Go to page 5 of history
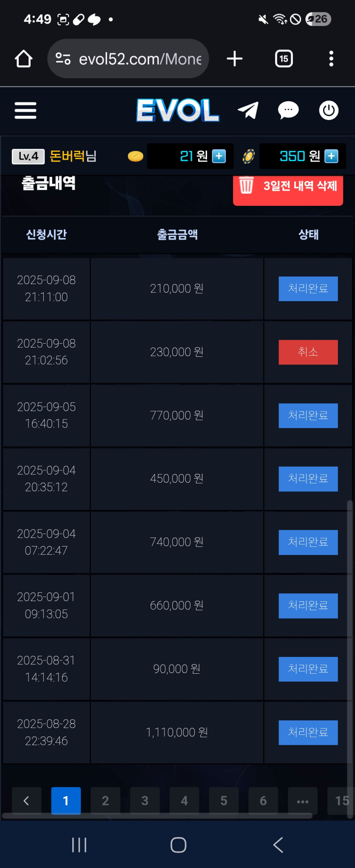The height and width of the screenshot is (868, 355). coord(224,801)
